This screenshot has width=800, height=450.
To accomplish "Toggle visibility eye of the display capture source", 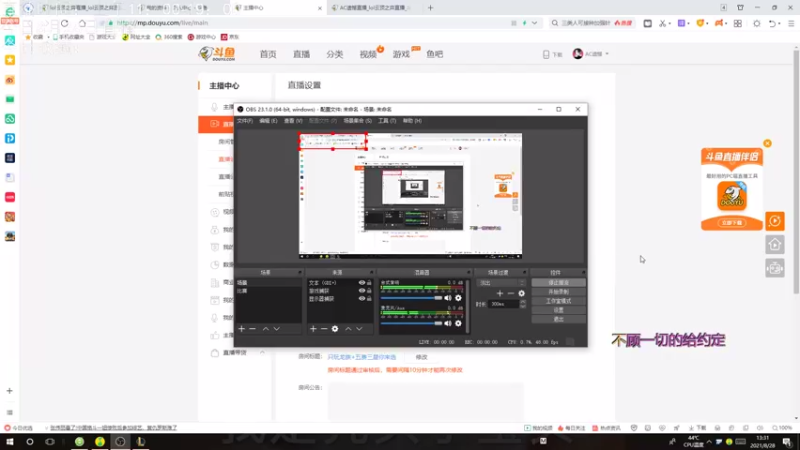I will point(362,299).
